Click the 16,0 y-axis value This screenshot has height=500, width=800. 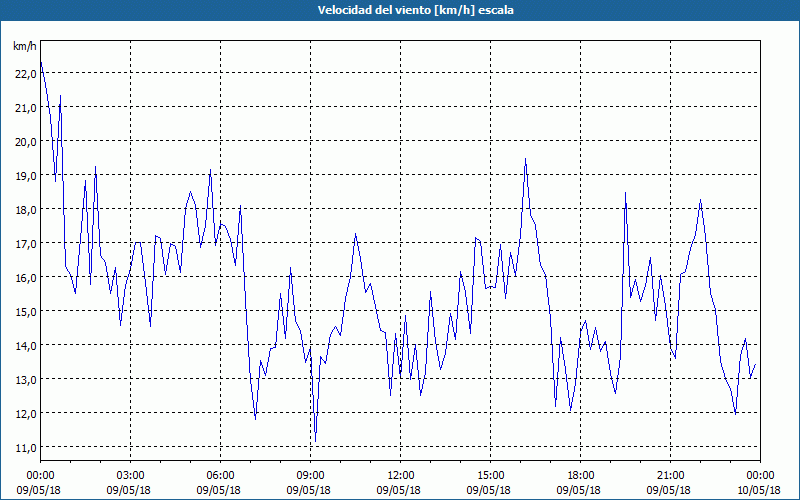(x=26, y=278)
